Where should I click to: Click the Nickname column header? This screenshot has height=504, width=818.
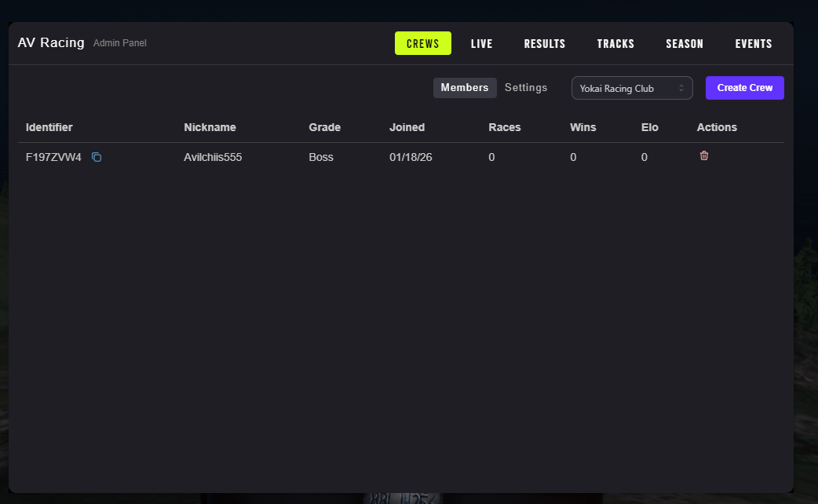210,127
